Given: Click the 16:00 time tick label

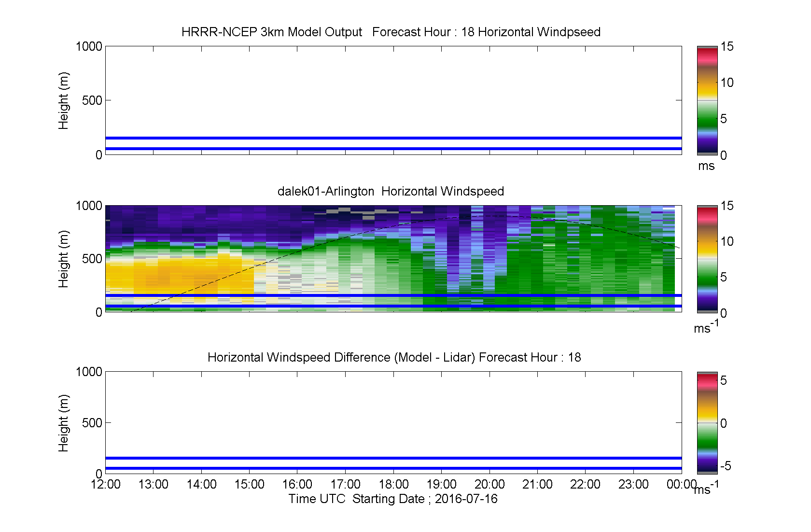Looking at the screenshot, I should (x=297, y=484).
